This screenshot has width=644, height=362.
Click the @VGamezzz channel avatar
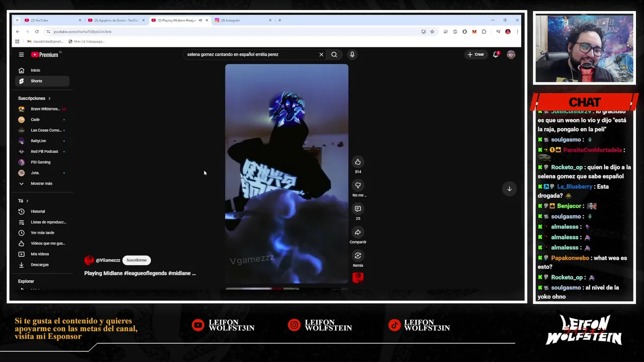coord(89,260)
